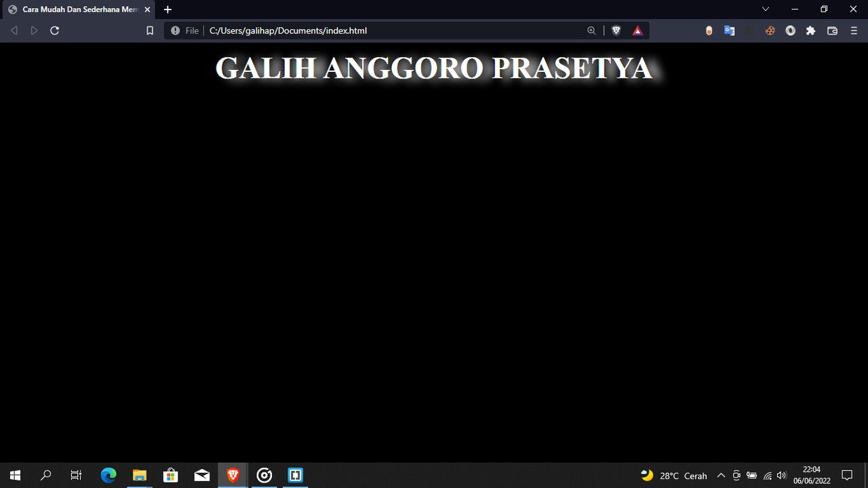View site info for the File page
The image size is (868, 488).
click(185, 30)
